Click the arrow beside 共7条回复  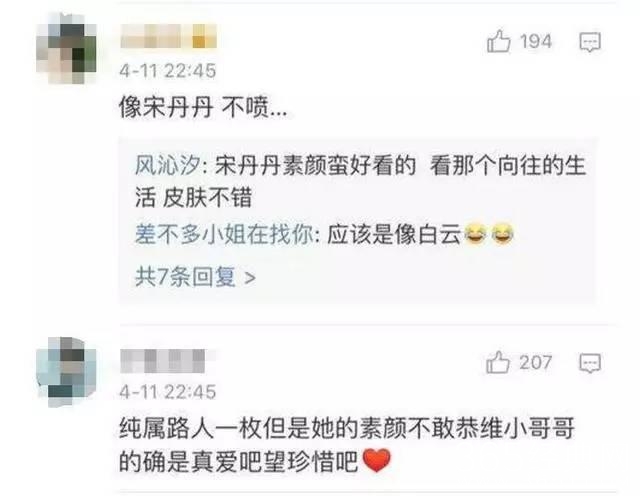[x=249, y=278]
